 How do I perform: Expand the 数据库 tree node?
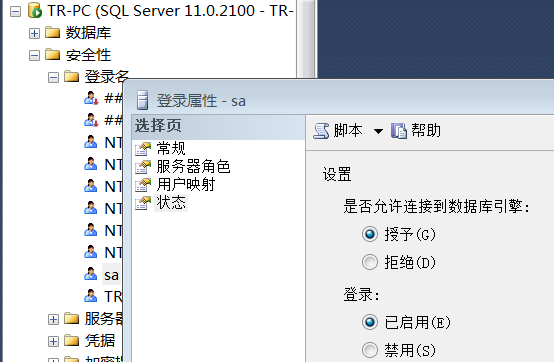click(x=34, y=34)
